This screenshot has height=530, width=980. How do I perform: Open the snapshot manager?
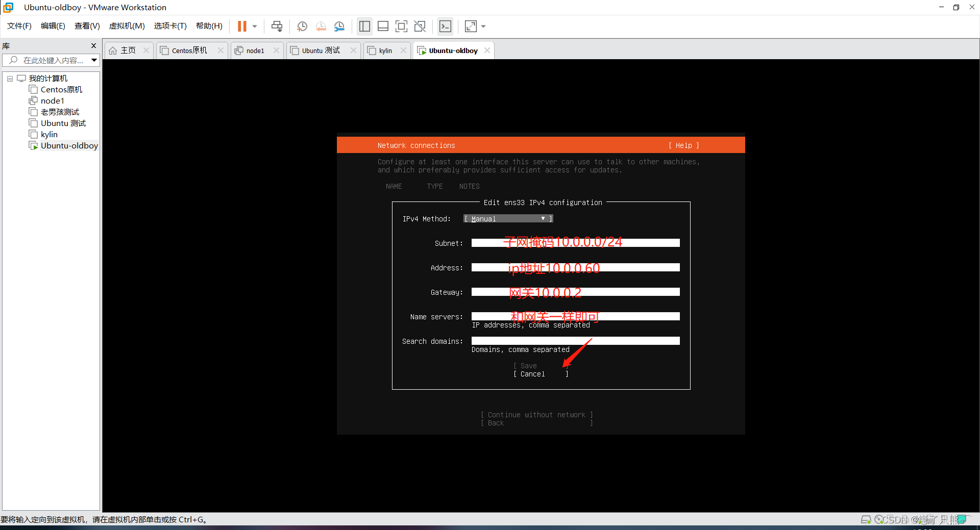339,26
